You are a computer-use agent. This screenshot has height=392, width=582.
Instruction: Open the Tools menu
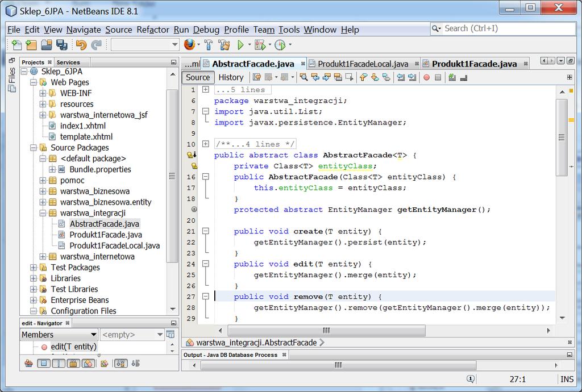(x=289, y=30)
